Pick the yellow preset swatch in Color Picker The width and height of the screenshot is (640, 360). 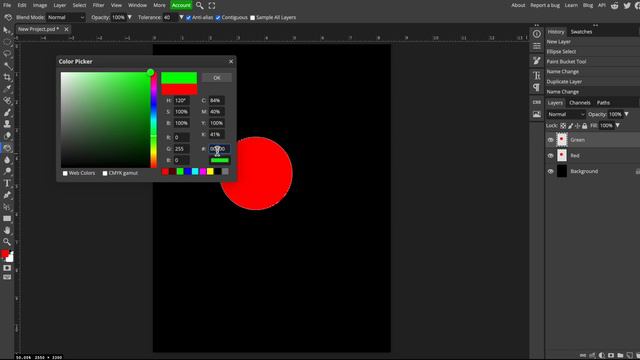(x=210, y=171)
